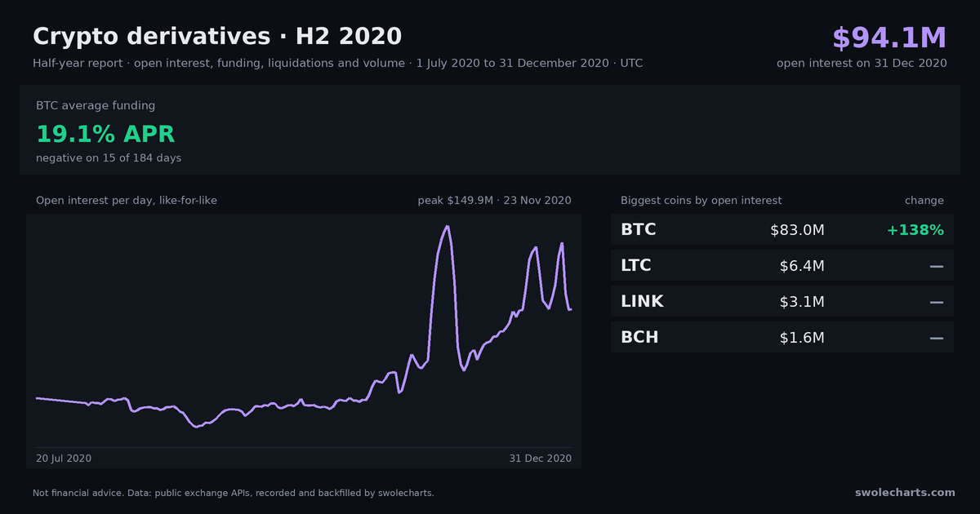980x514 pixels.
Task: Click the 'Not financial advice' disclaimer text
Action: pos(234,493)
